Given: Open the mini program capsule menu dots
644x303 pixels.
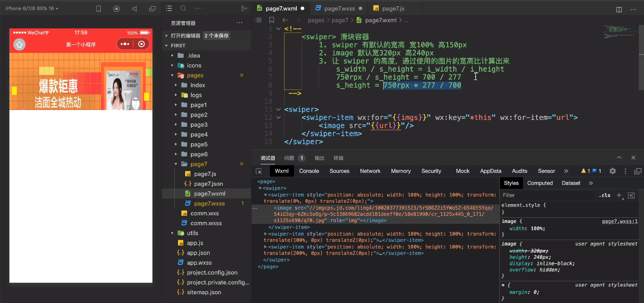Looking at the screenshot, I should 125,44.
